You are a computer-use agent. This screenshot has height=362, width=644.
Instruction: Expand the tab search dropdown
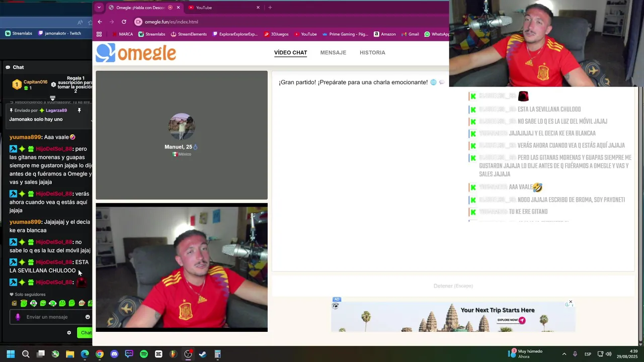(x=99, y=8)
